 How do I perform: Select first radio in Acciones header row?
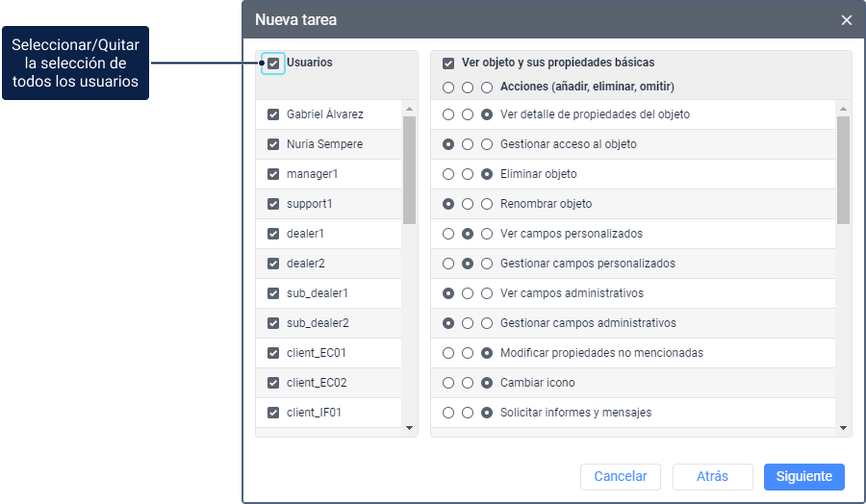448,88
